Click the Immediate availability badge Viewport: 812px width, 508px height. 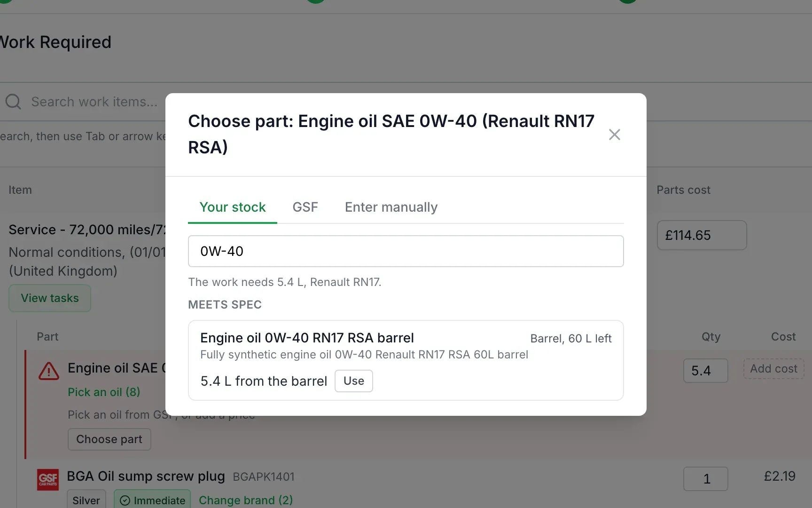click(x=152, y=500)
